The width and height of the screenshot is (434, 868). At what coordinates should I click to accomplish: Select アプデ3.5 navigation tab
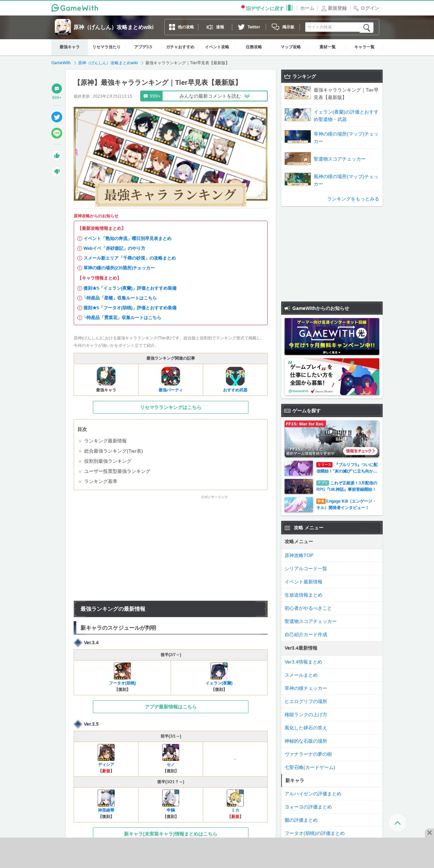tap(143, 47)
